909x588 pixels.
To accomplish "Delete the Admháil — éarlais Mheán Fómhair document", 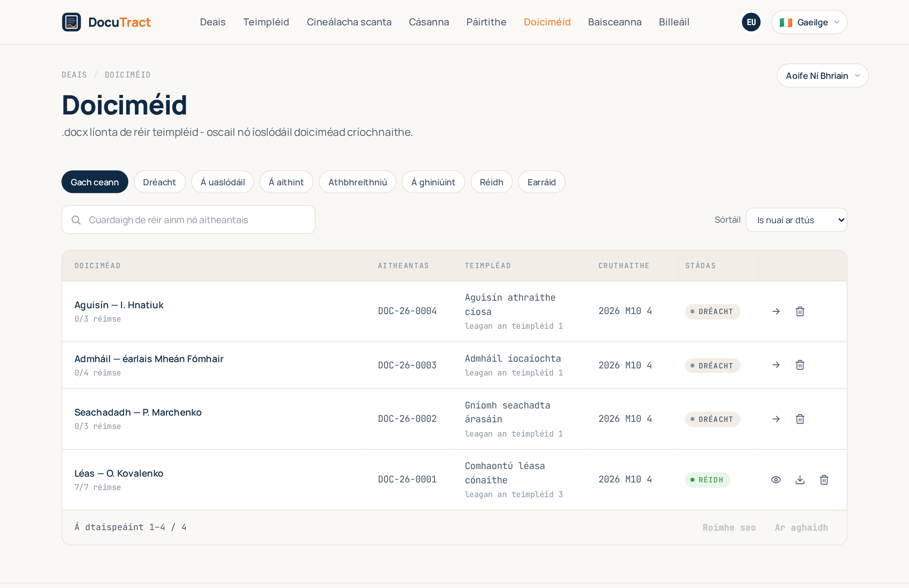I will coord(800,365).
